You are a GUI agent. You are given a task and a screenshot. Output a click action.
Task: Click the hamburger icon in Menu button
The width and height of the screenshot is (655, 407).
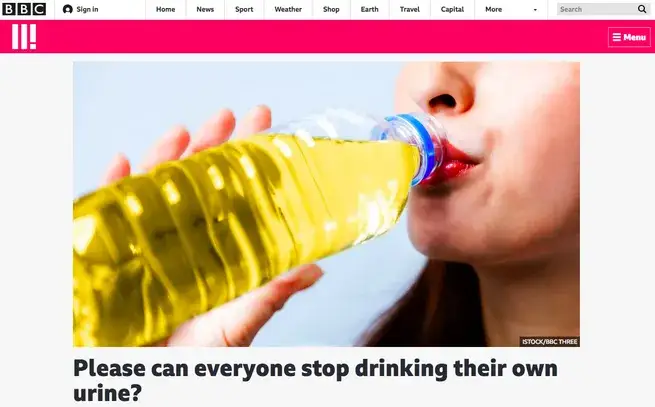click(x=617, y=37)
